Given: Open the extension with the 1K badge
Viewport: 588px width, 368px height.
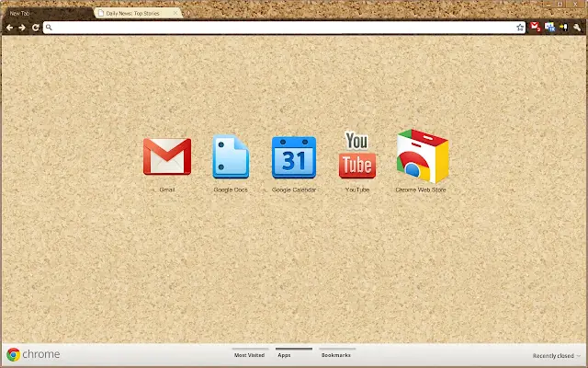Looking at the screenshot, I should click(549, 27).
